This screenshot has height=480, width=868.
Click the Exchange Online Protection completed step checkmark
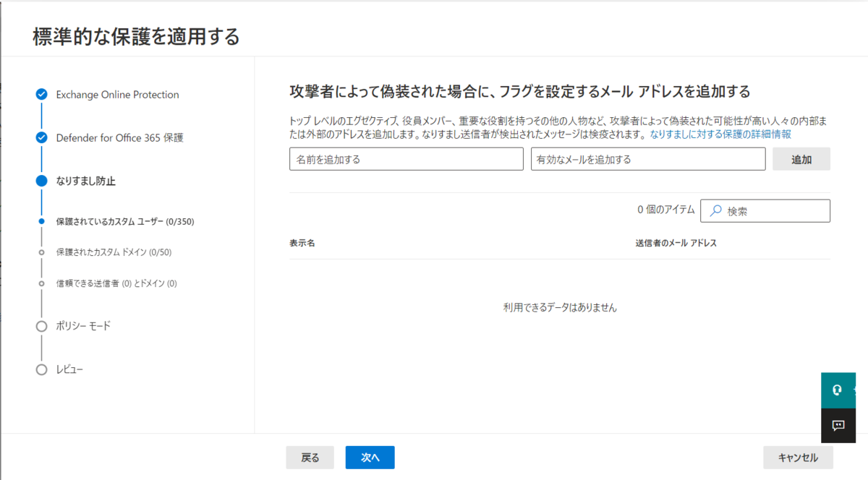point(41,95)
